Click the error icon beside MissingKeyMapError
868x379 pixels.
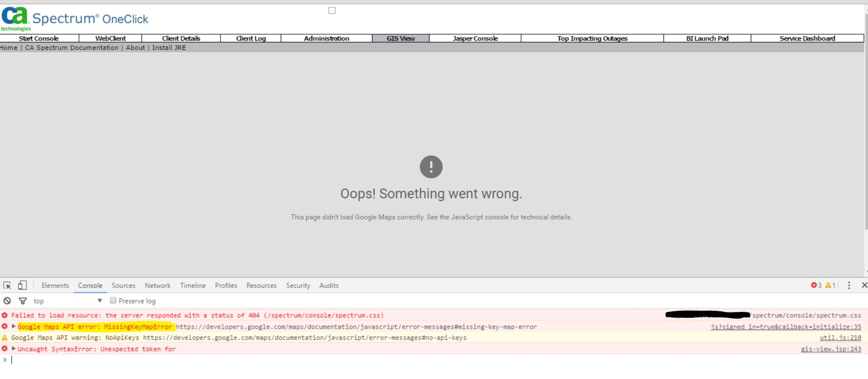(5, 326)
